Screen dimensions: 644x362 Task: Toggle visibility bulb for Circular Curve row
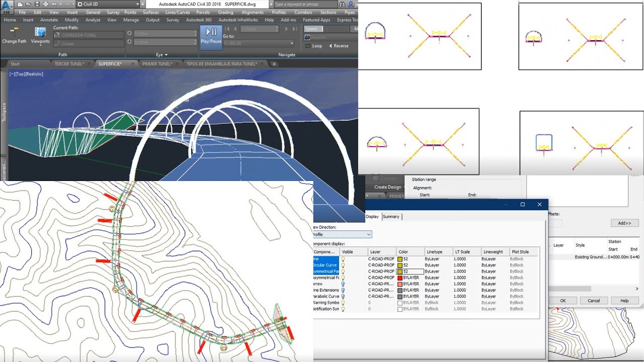pos(343,265)
